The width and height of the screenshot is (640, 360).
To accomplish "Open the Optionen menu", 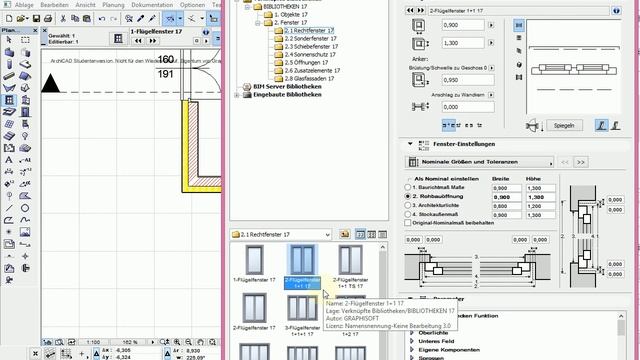I will 193,5.
